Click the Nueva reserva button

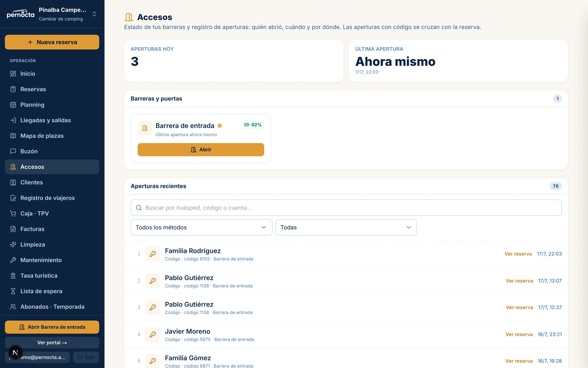(52, 42)
